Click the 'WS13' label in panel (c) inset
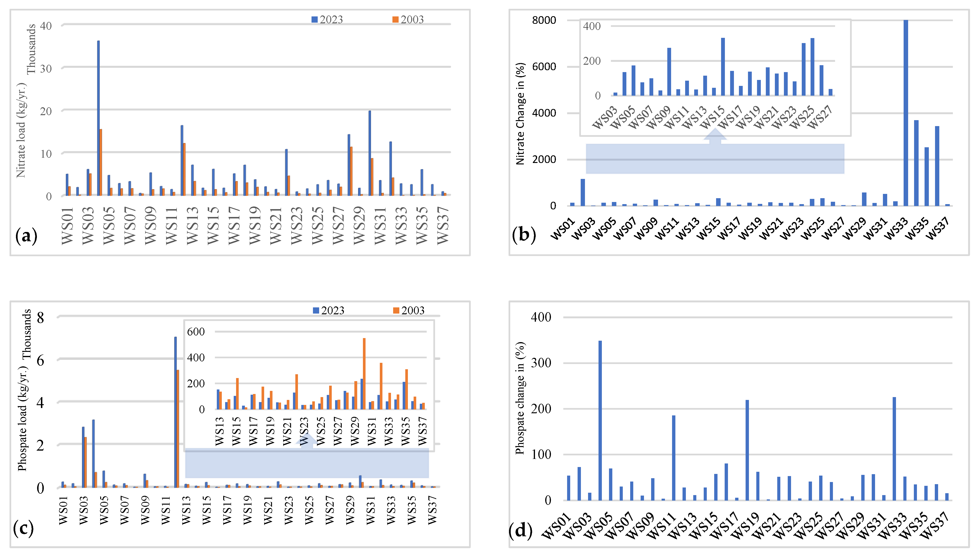The height and width of the screenshot is (556, 980). pyautogui.click(x=219, y=431)
